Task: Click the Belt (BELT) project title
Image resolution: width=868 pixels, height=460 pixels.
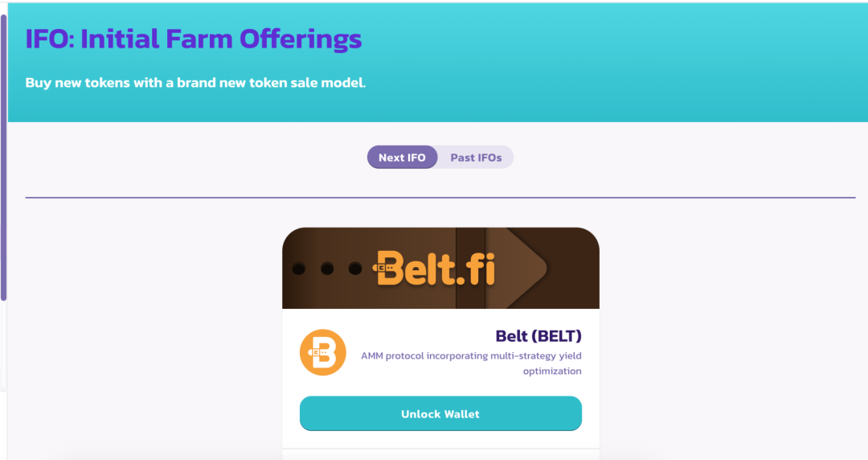Action: (538, 335)
